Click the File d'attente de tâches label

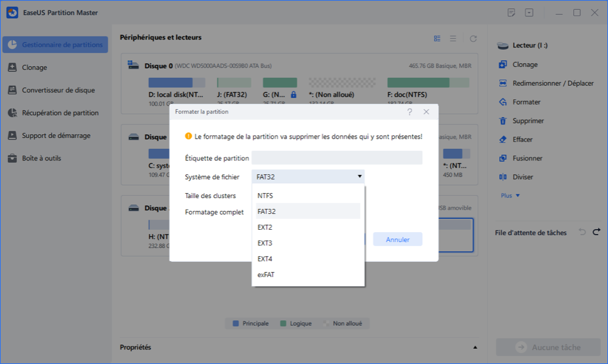[x=530, y=233]
